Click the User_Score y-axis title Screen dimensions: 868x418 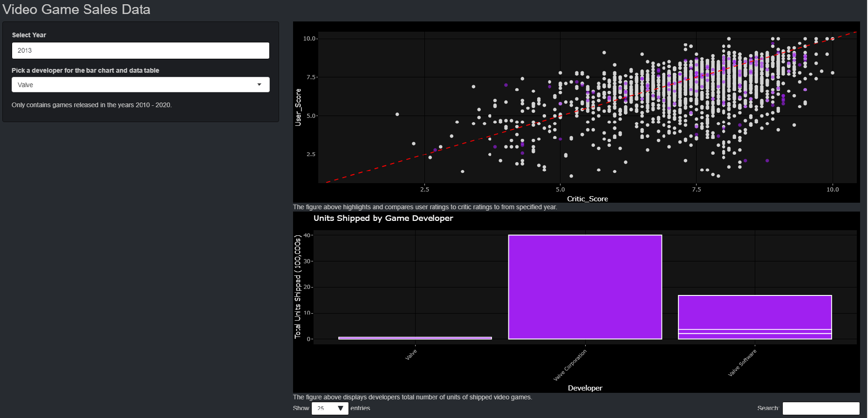tap(298, 108)
